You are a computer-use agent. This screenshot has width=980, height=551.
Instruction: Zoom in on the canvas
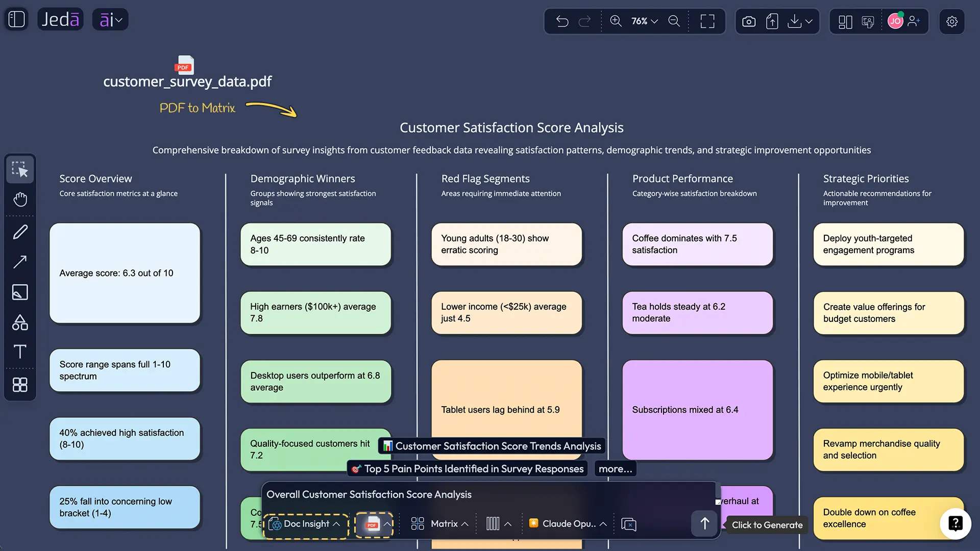[x=616, y=21]
